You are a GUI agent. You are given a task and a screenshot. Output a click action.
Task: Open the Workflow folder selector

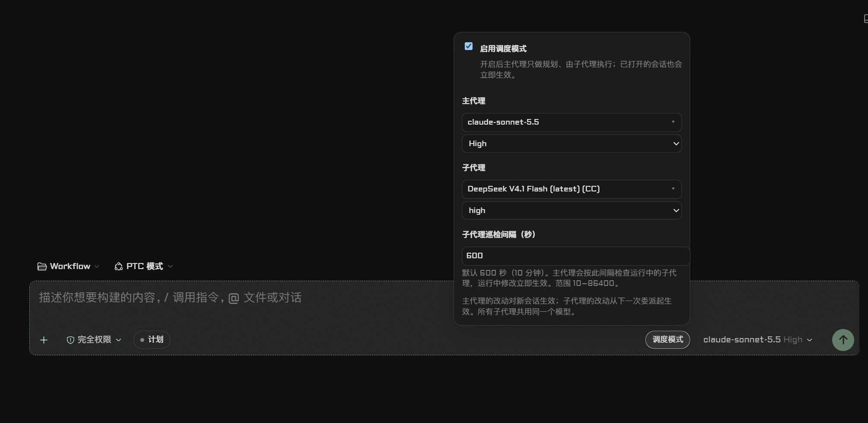[x=68, y=266]
